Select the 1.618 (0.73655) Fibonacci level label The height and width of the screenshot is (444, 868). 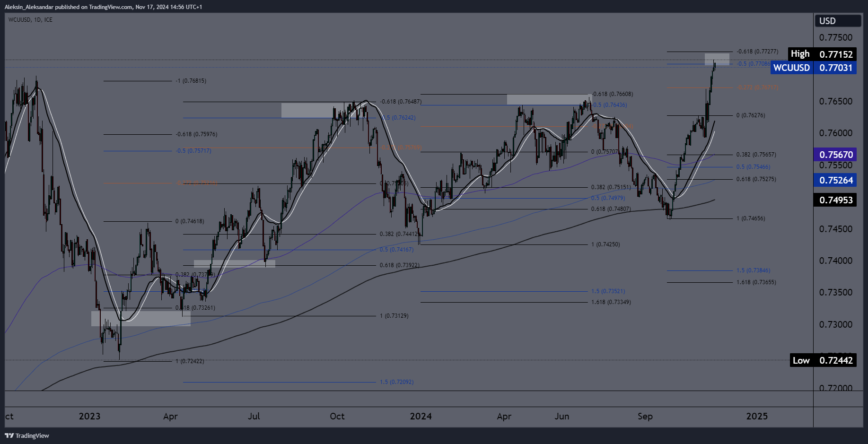click(x=756, y=282)
